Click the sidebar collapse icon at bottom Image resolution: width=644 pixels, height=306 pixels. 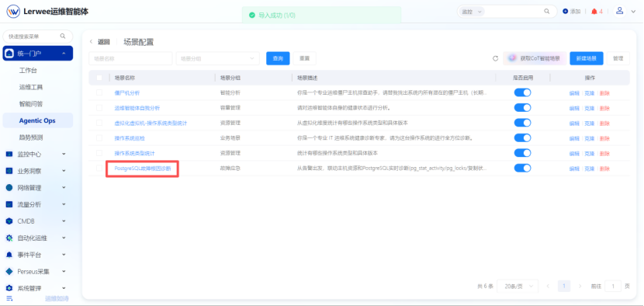(x=9, y=298)
